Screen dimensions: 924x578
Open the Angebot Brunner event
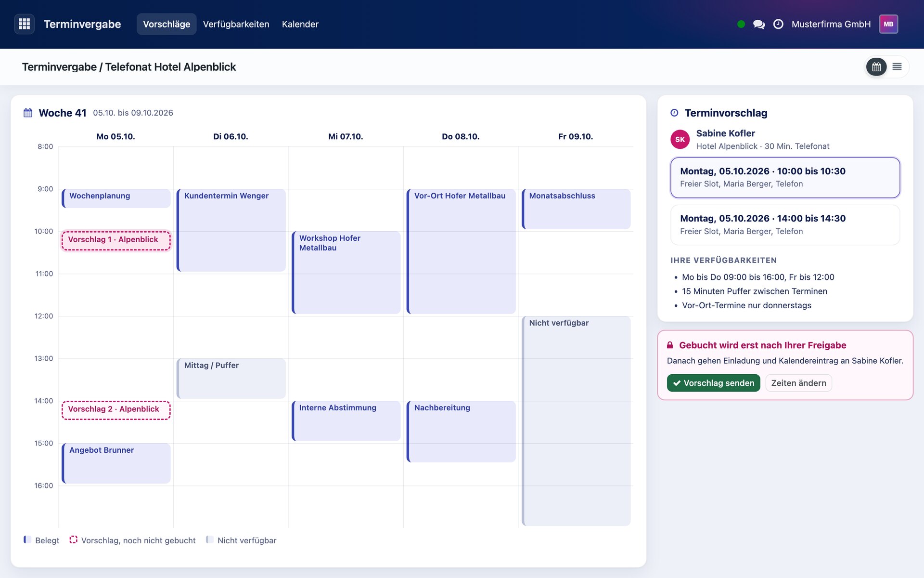pyautogui.click(x=116, y=463)
